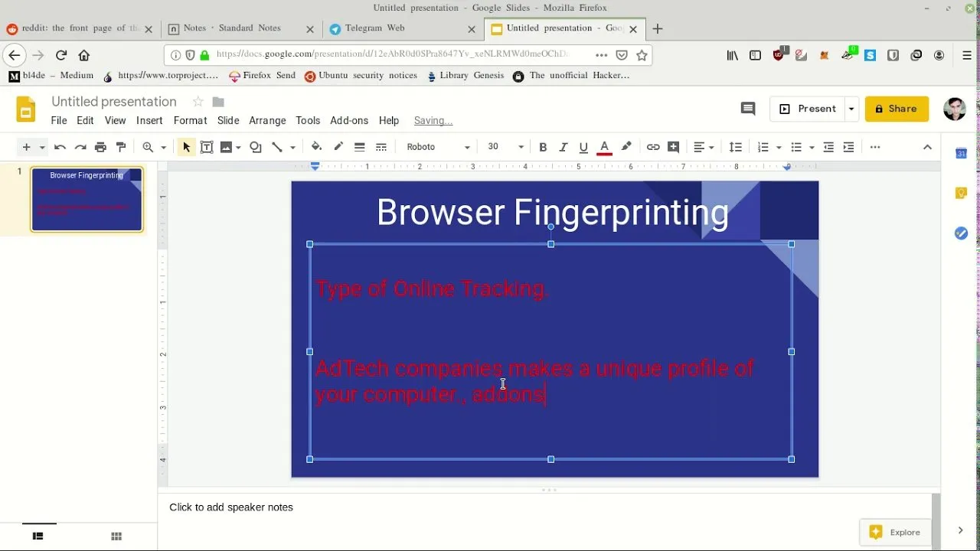Select the line tool
This screenshot has height=551, width=980.
(277, 147)
